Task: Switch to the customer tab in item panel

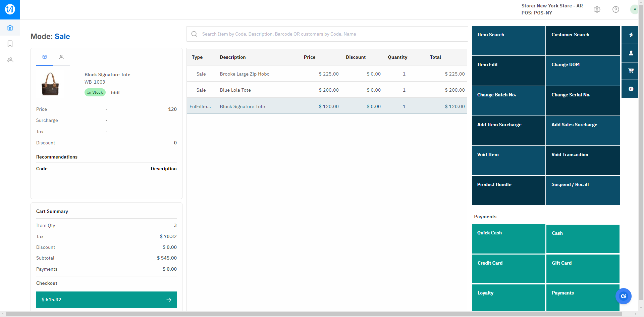Action: click(x=61, y=57)
